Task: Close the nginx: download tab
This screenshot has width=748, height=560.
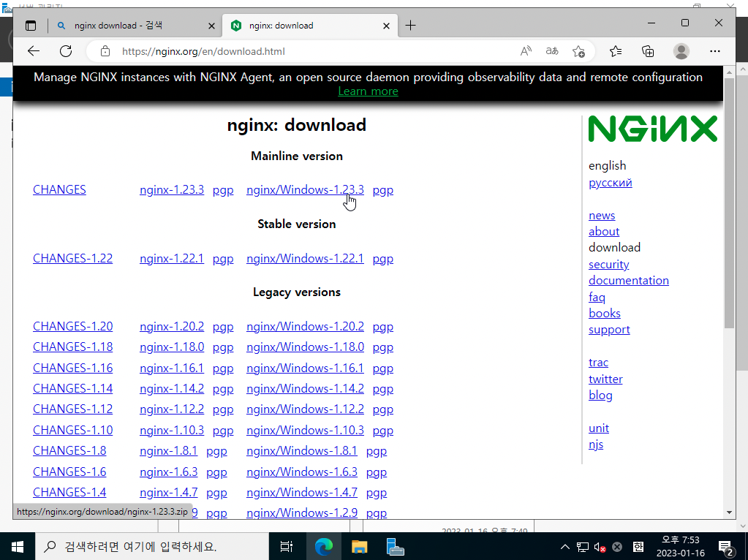Action: 386,26
